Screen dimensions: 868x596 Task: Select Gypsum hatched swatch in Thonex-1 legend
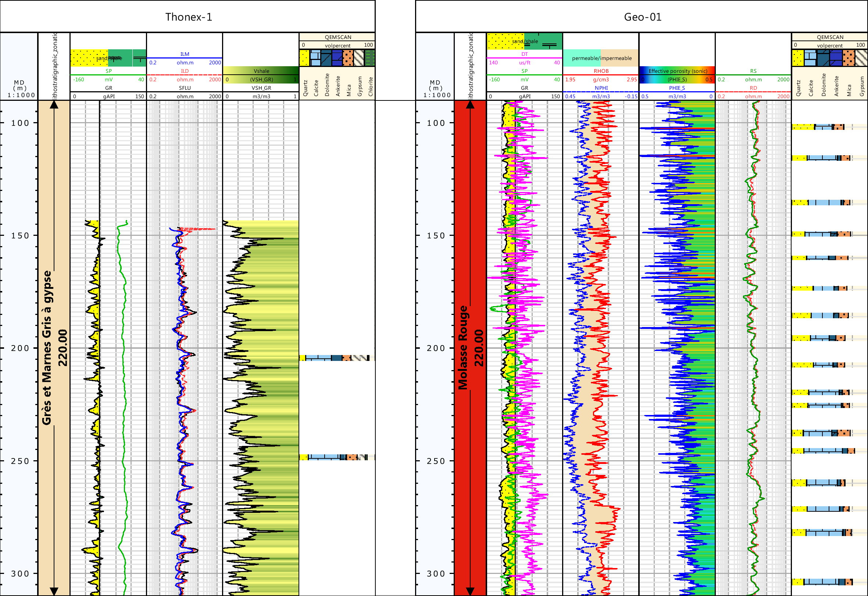click(358, 58)
